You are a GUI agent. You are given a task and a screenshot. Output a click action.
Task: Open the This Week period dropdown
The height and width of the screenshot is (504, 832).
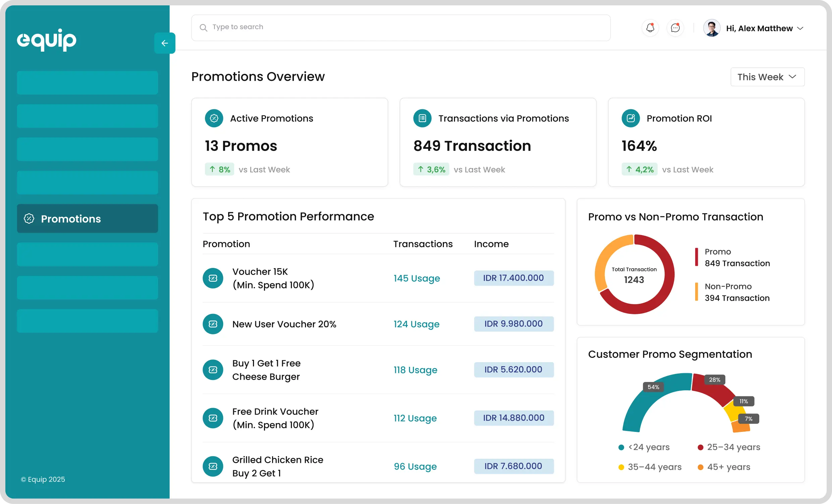click(767, 77)
